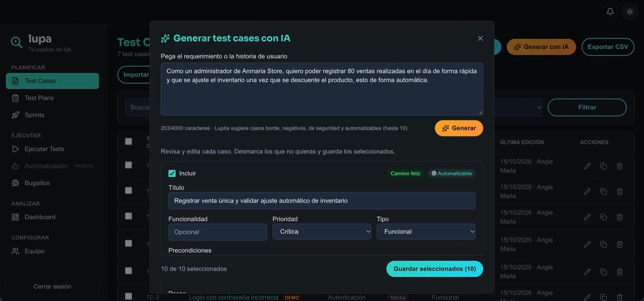644x301 pixels.
Task: Click the PRONTO badge beside Automatización
Action: [84, 166]
